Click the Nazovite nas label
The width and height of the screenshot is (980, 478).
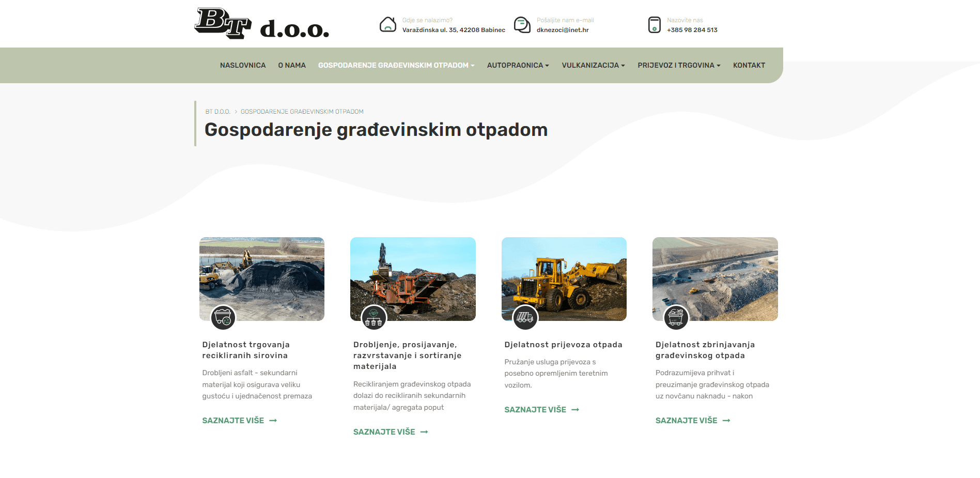coord(685,20)
